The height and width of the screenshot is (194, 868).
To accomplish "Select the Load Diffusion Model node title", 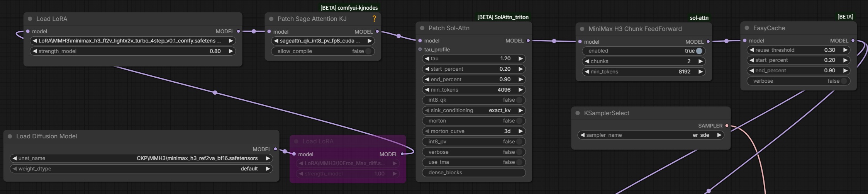I will pos(46,136).
